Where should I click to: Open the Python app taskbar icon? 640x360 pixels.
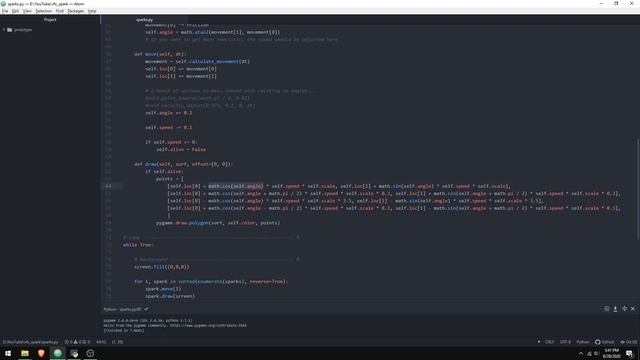point(74,353)
